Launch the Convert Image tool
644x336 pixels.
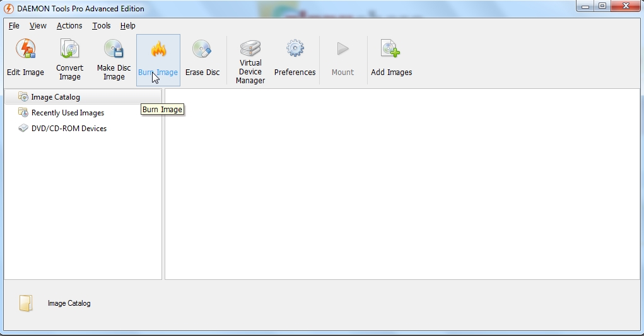pyautogui.click(x=69, y=60)
